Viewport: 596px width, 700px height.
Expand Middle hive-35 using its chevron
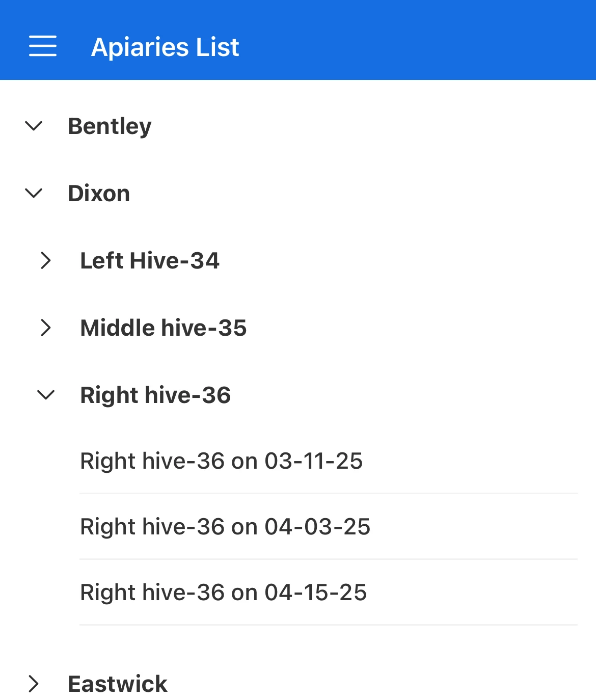46,328
